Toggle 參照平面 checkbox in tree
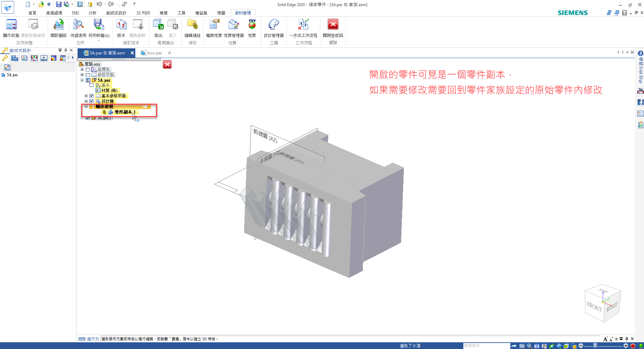Screen dimensions: 644x349 [x=88, y=75]
